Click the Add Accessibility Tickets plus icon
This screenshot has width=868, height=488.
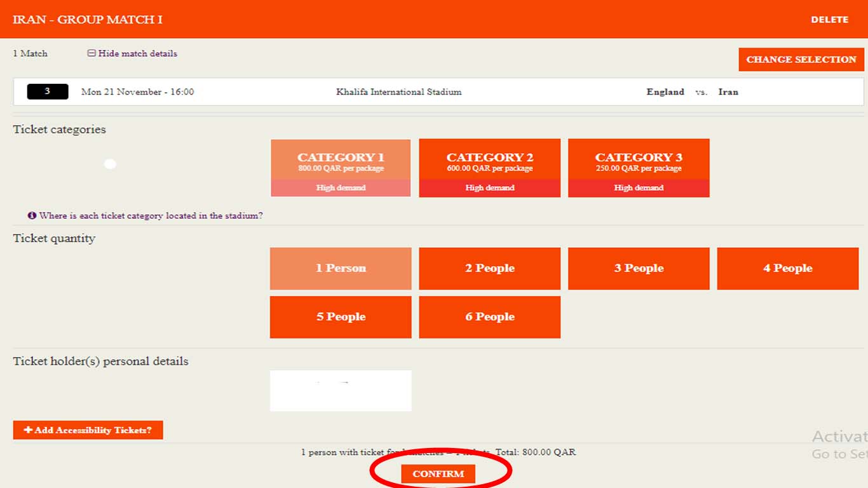tap(28, 430)
